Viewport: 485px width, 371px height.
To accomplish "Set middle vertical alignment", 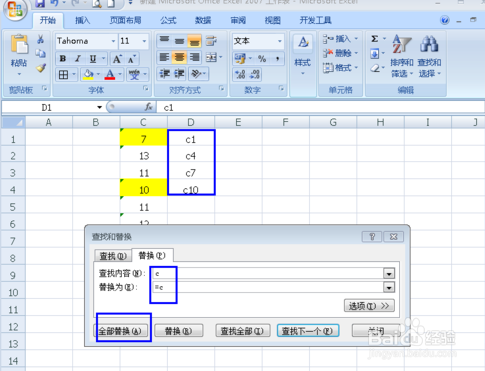I will [179, 41].
